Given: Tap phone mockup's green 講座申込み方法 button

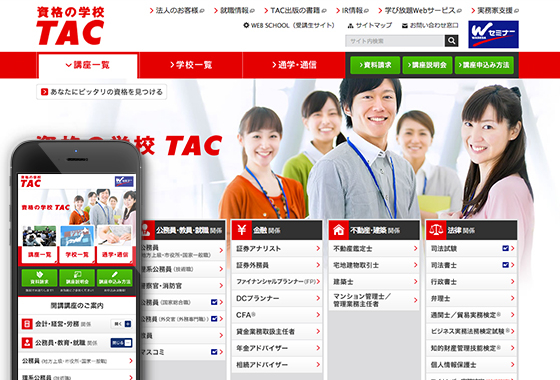Looking at the screenshot, I should (115, 278).
